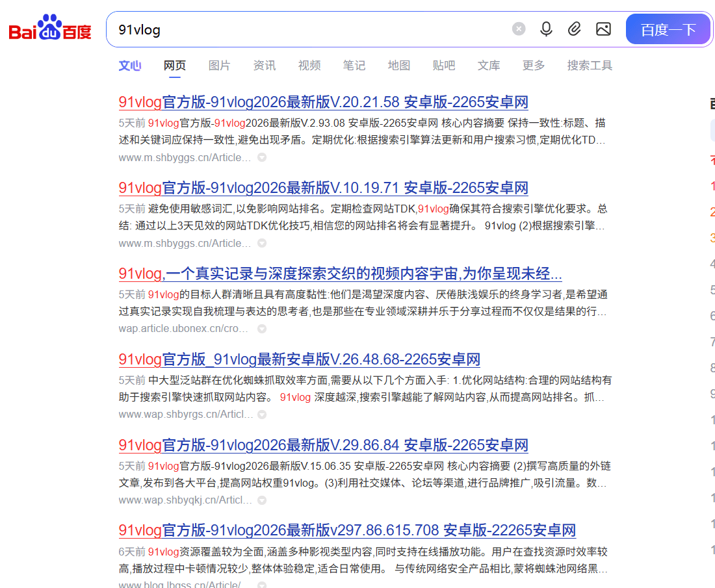
Task: Switch to the 图片 tab
Action: point(219,66)
